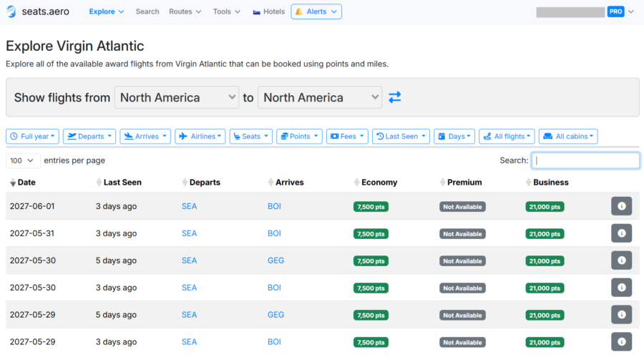644x355 pixels.
Task: Open the Routes menu
Action: tap(185, 11)
